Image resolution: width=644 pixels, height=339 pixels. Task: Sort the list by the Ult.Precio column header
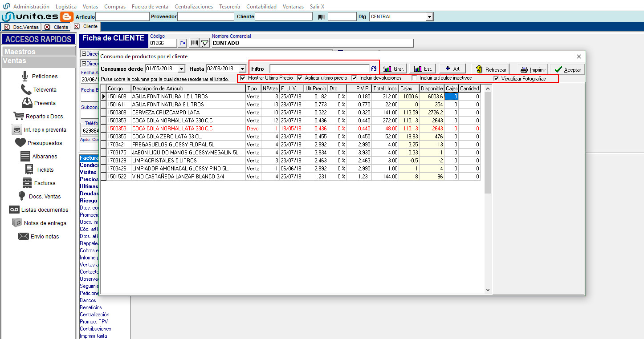[316, 89]
